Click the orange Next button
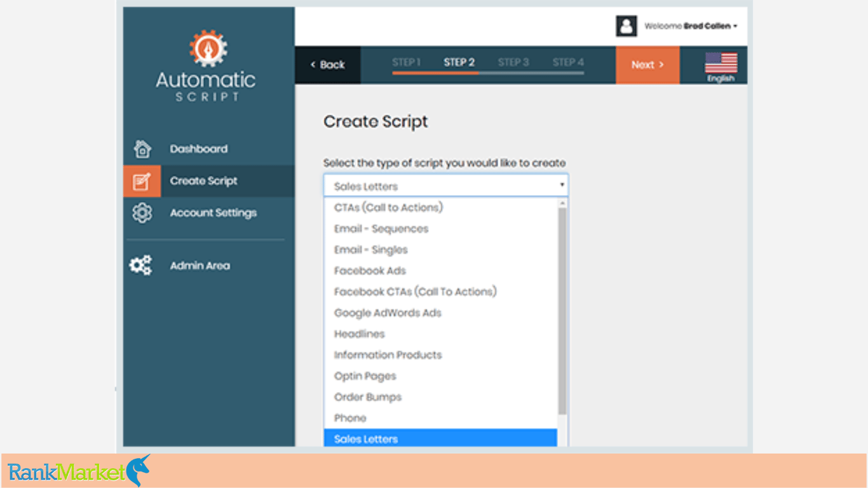 pyautogui.click(x=648, y=65)
